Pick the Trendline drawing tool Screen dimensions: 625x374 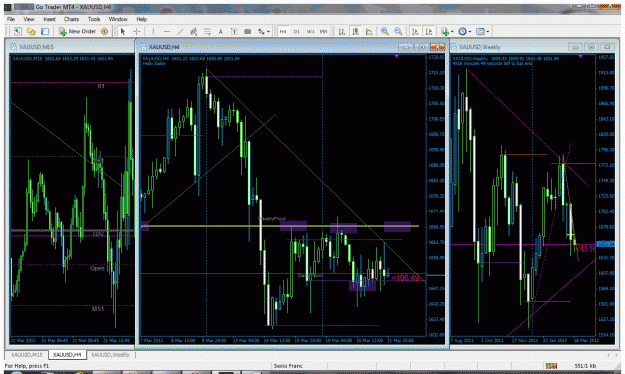[180, 31]
